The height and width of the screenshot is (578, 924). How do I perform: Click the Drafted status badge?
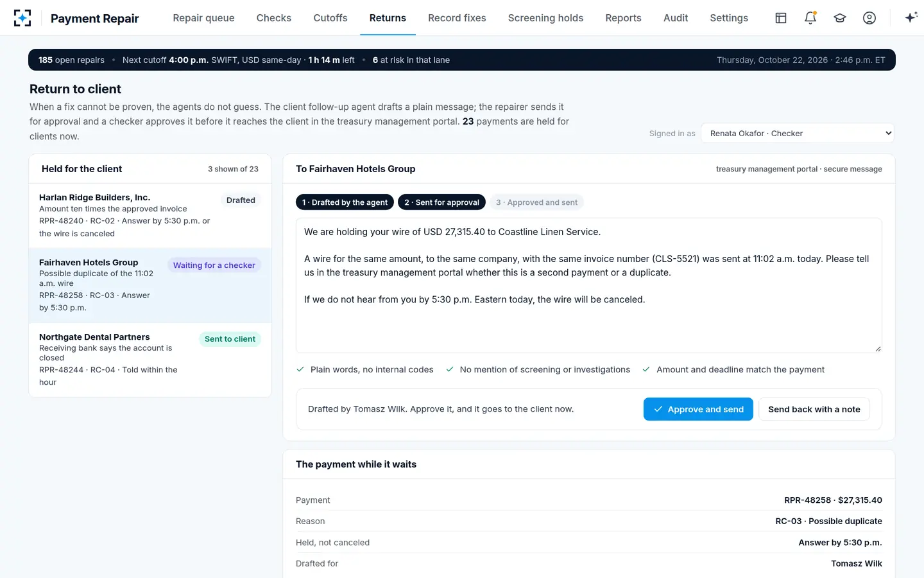(241, 200)
